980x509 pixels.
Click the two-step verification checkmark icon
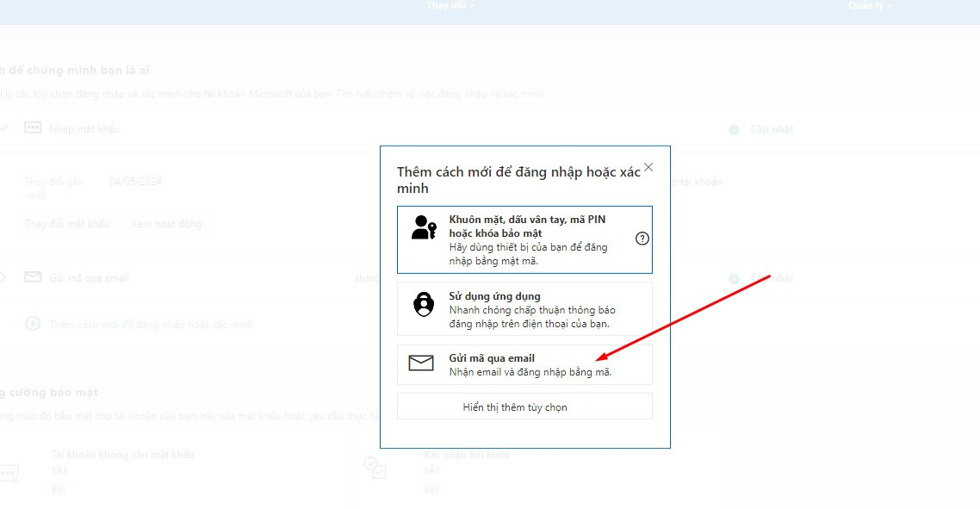click(x=376, y=469)
